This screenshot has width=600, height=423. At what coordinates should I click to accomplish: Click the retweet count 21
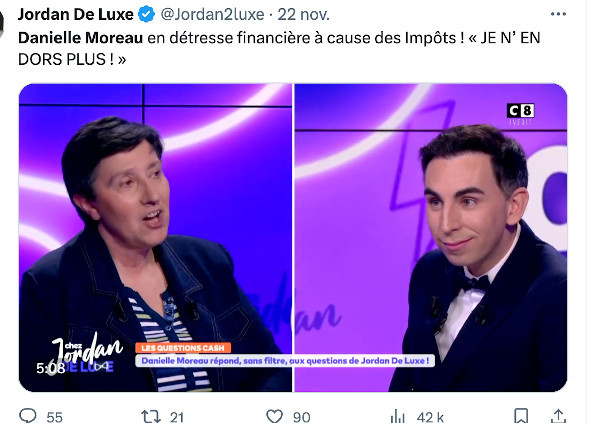tap(177, 417)
